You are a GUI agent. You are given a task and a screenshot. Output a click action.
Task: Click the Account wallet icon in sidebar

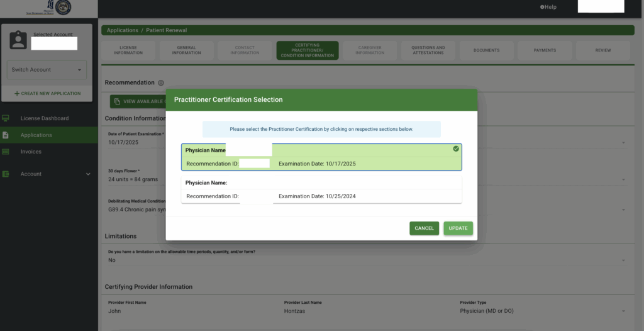pyautogui.click(x=6, y=174)
